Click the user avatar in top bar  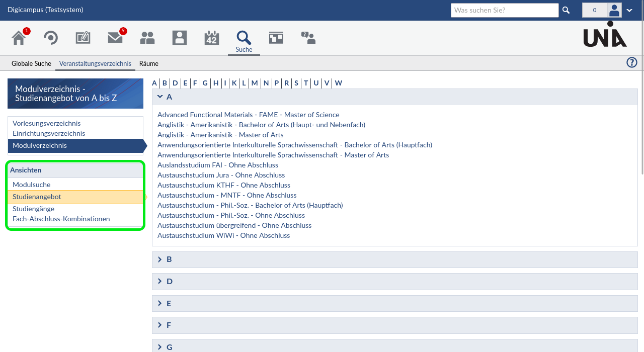pyautogui.click(x=614, y=10)
